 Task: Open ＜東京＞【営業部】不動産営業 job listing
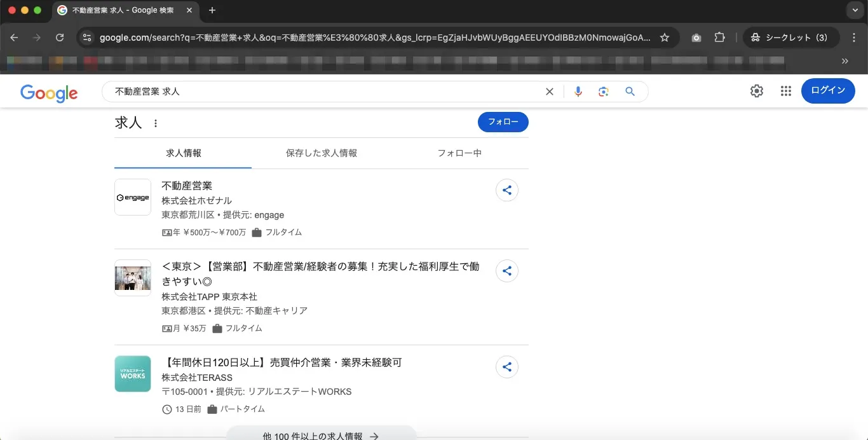tap(320, 273)
